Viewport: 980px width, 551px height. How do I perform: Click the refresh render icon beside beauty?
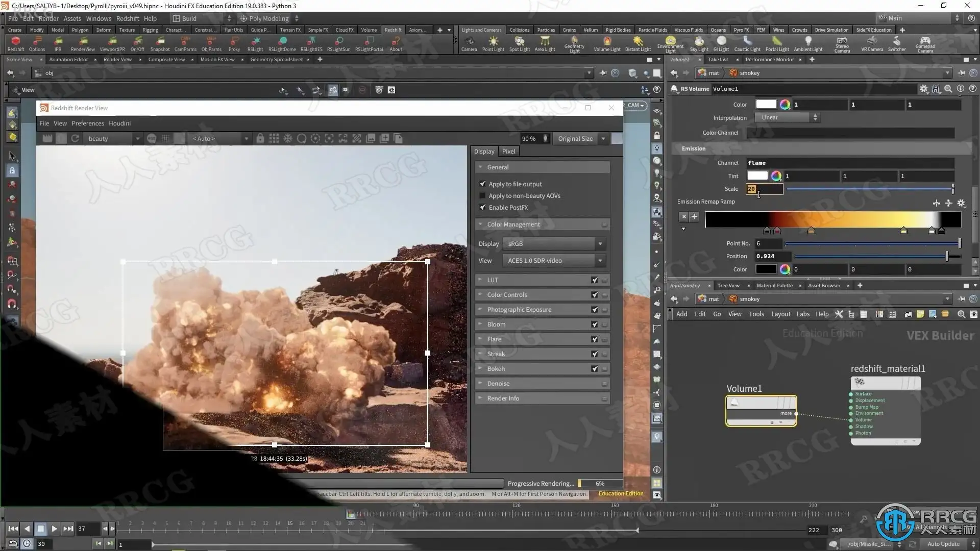click(x=75, y=139)
